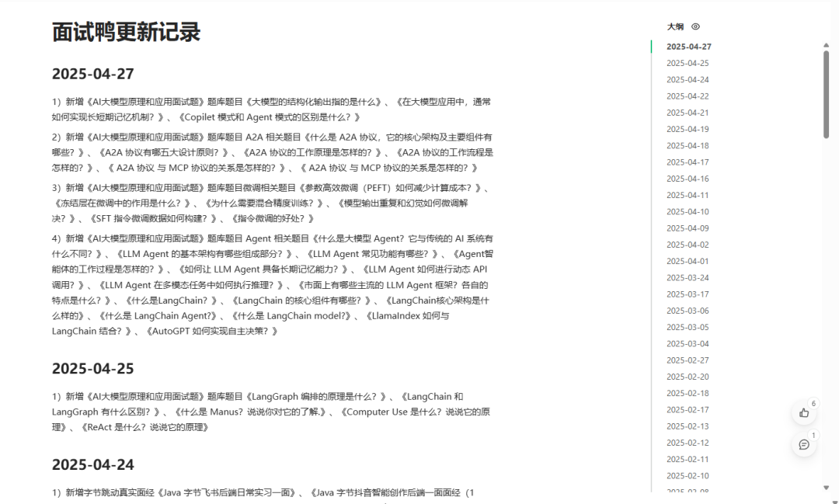This screenshot has height=504, width=839.
Task: Click the 面试鸭更新记录 page title
Action: click(x=127, y=32)
